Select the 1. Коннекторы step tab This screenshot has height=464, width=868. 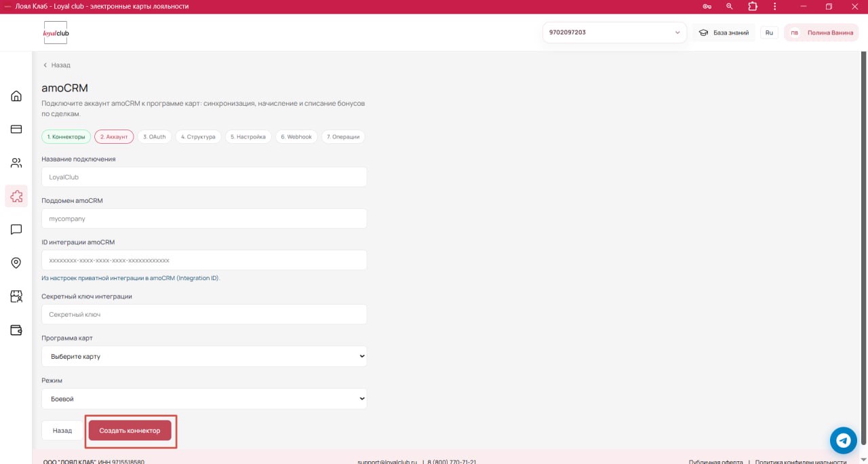click(66, 137)
